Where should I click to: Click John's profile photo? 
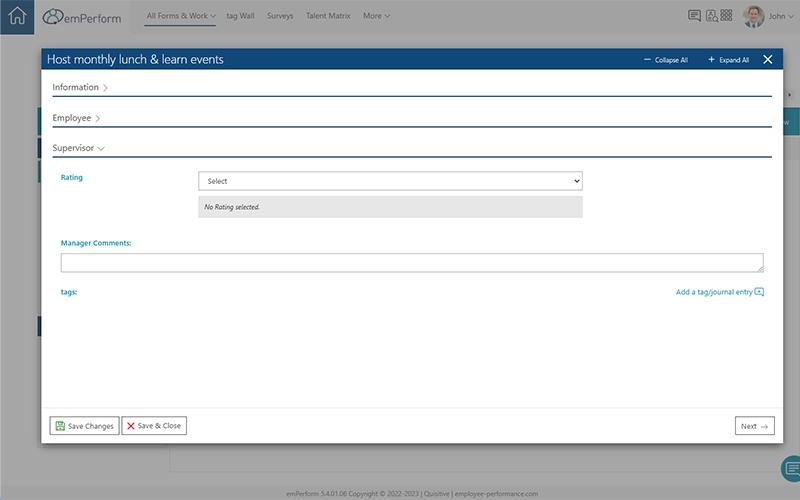(753, 16)
